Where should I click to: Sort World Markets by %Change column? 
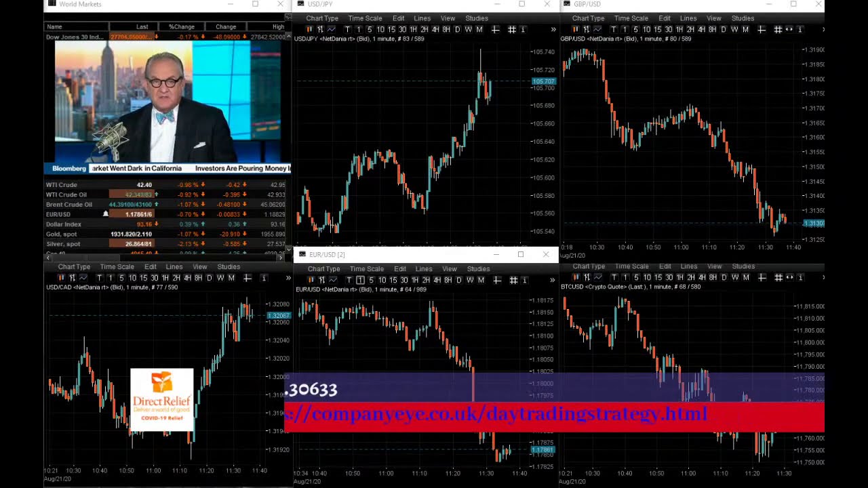pyautogui.click(x=182, y=26)
